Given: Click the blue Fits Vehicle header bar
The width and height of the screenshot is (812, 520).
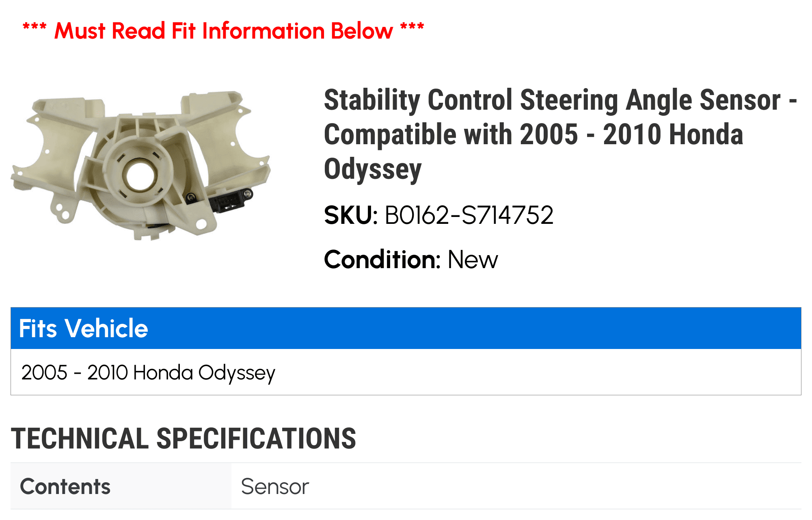Looking at the screenshot, I should [x=406, y=328].
